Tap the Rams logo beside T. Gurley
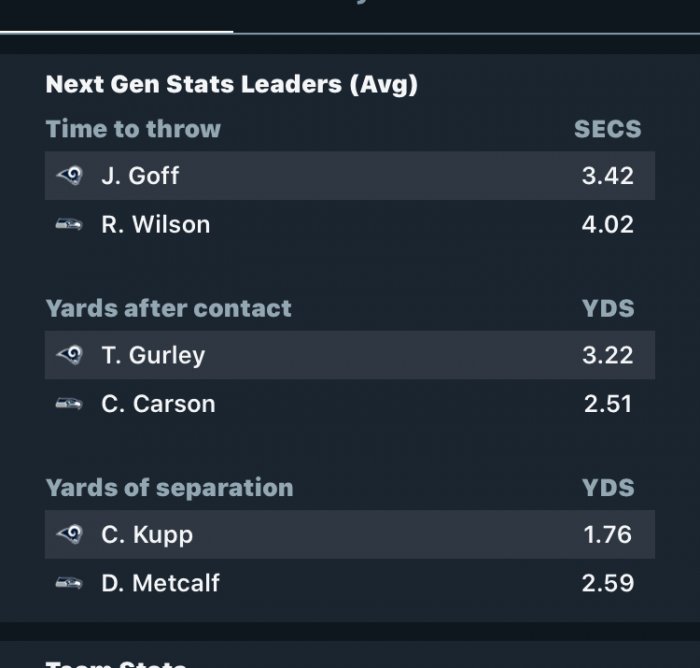 point(69,355)
